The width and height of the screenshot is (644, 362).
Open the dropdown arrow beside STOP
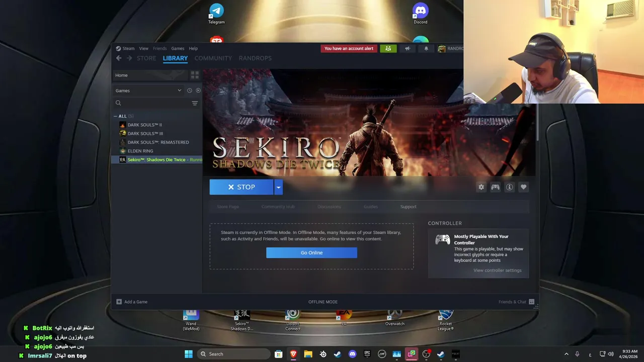(278, 187)
